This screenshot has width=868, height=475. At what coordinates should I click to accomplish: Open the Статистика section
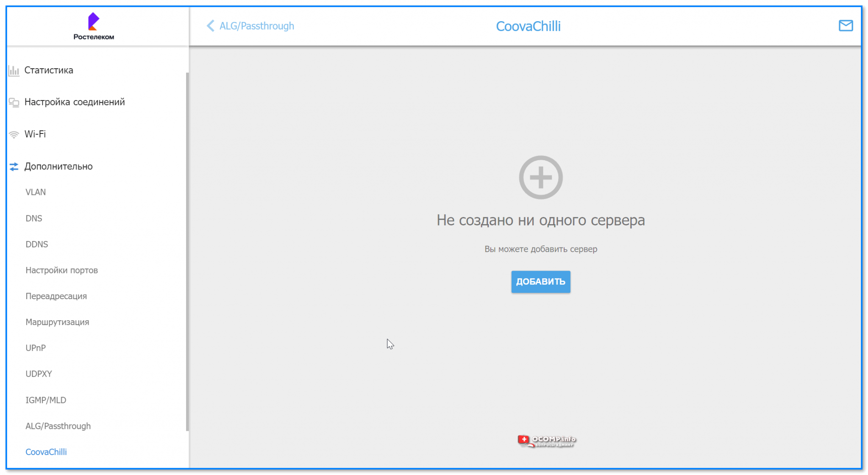pyautogui.click(x=49, y=70)
